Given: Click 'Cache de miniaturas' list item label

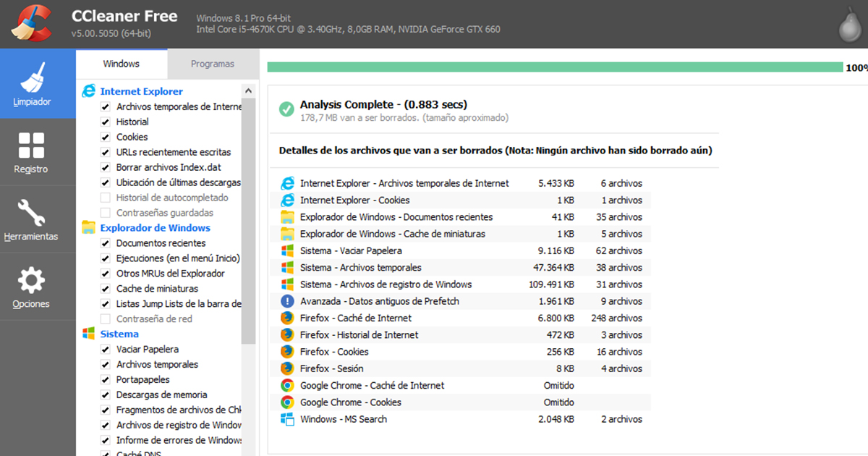Looking at the screenshot, I should (x=156, y=289).
